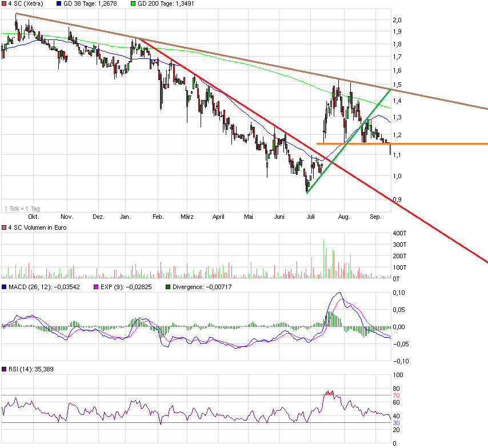The width and height of the screenshot is (488, 448).
Task: Click the 'Aug.' month label on the axis
Action: coord(344,217)
